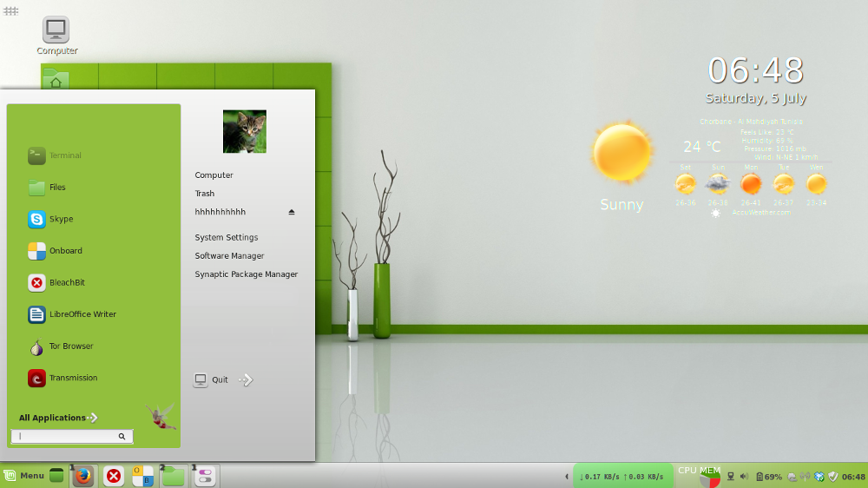Screen dimensions: 868x488
Task: Click the weather tray icon on the panel
Action: tap(792, 477)
